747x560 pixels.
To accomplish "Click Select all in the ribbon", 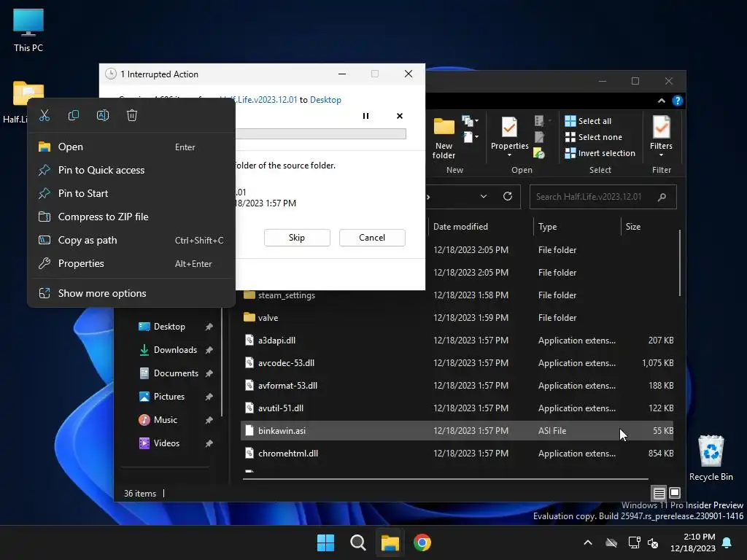I will coord(589,121).
